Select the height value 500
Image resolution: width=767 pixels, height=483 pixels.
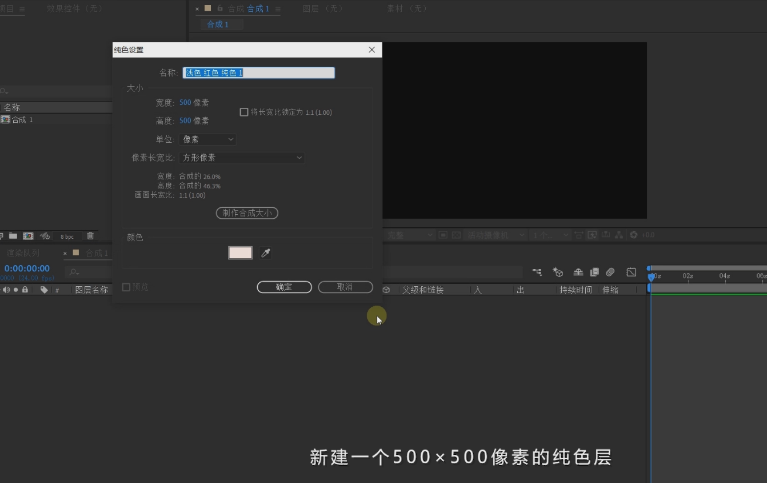click(x=185, y=120)
